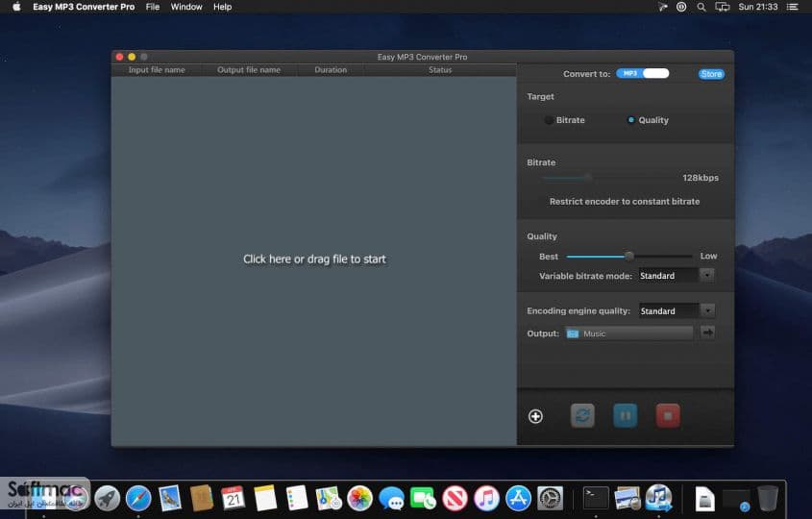Open Calendar icon showing 21 in Dock
This screenshot has width=812, height=519.
click(234, 499)
